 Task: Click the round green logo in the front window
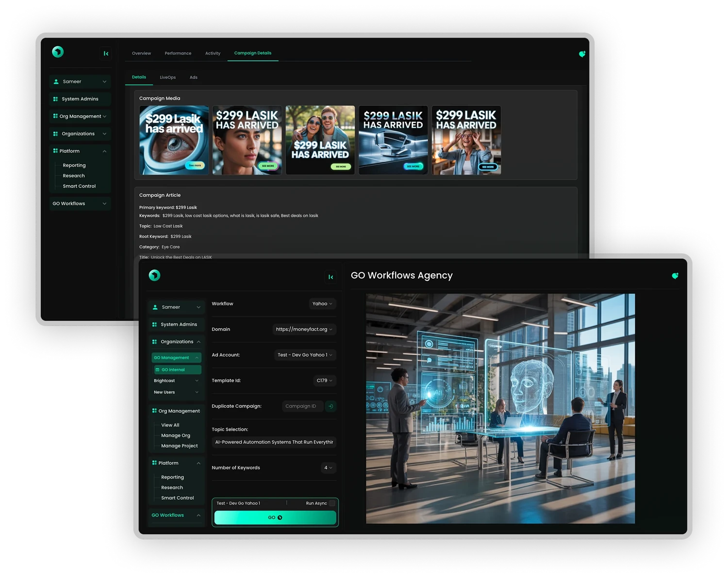[154, 275]
